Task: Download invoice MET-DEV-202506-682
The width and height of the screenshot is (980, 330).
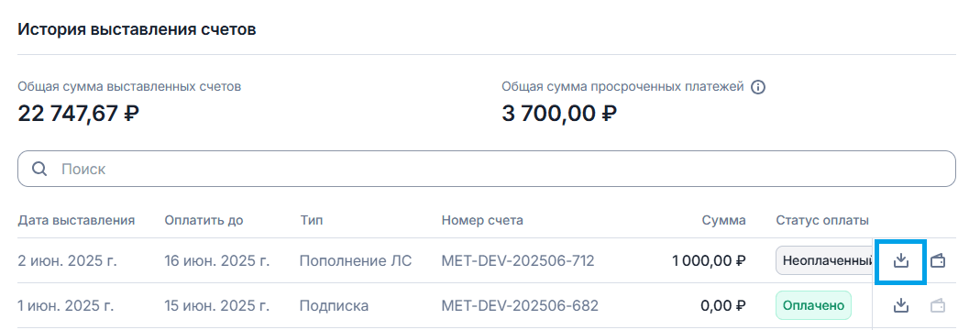Action: [x=900, y=305]
